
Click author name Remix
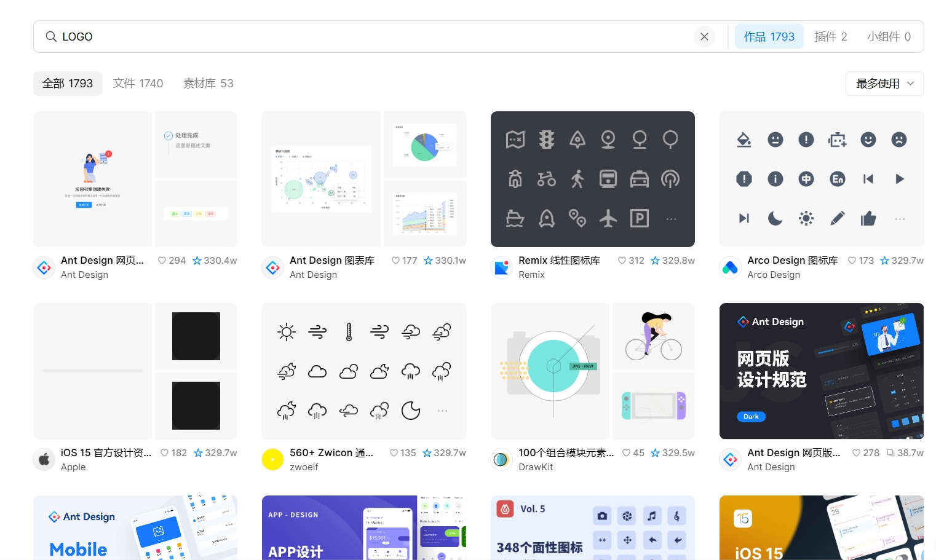coord(531,275)
